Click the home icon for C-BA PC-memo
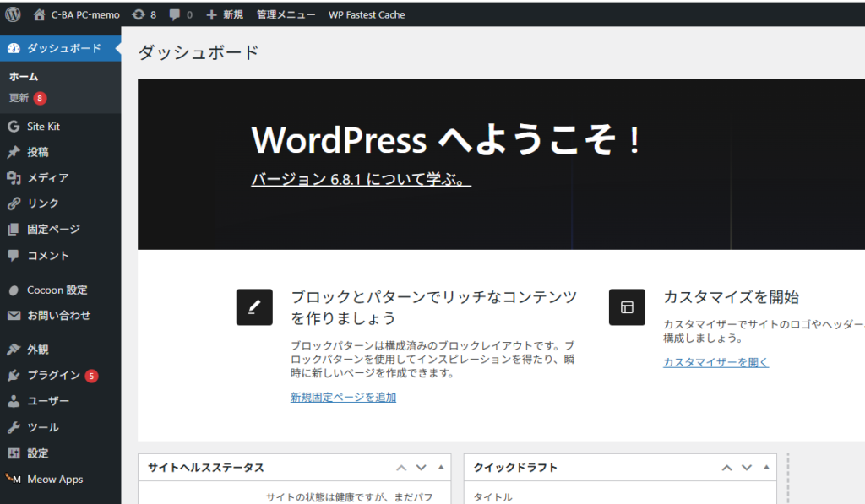The width and height of the screenshot is (865, 504). [x=40, y=14]
